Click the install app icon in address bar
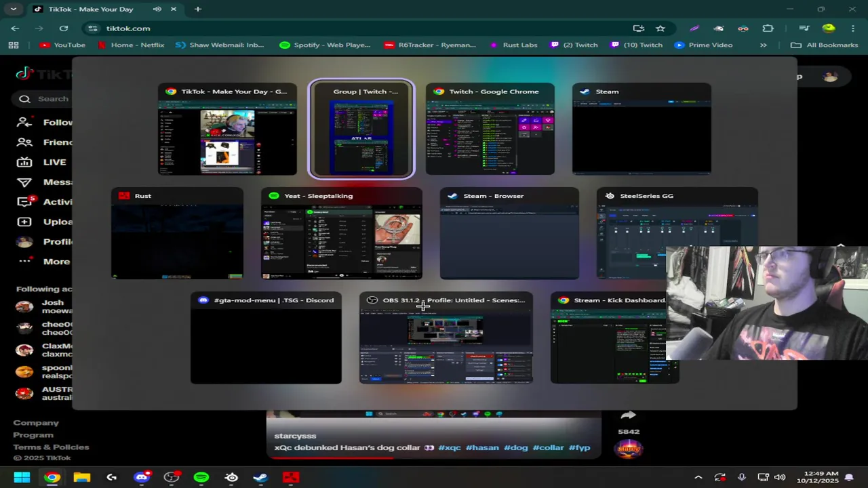Screen dimensions: 868x488 638,28
